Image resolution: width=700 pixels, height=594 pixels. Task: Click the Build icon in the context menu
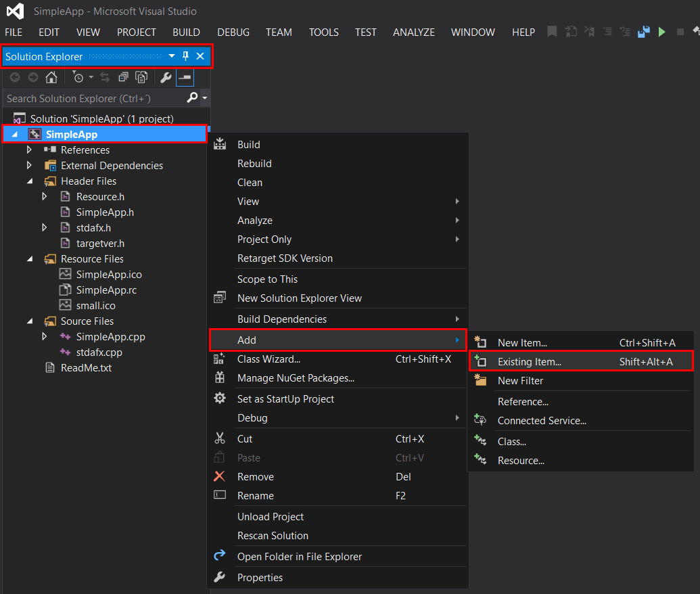220,144
